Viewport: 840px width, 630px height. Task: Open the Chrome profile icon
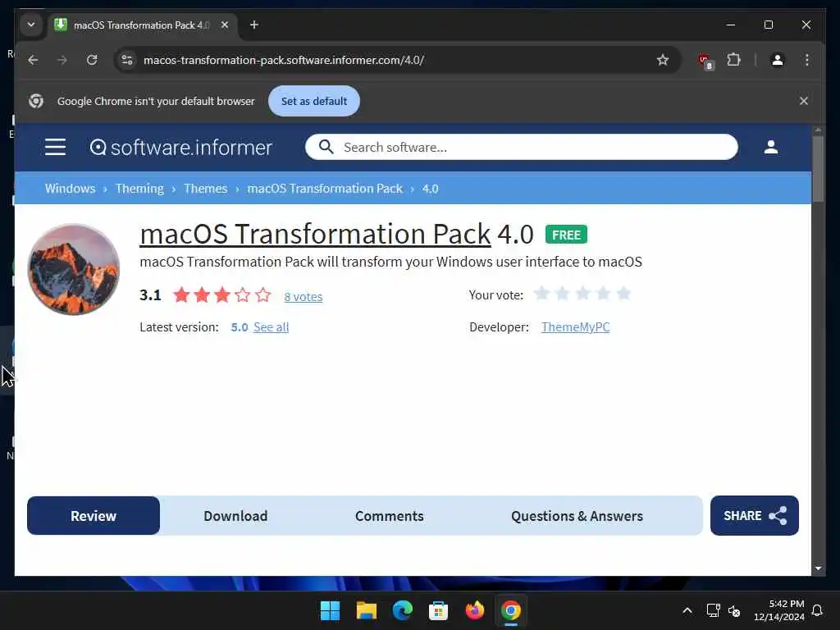tap(778, 60)
